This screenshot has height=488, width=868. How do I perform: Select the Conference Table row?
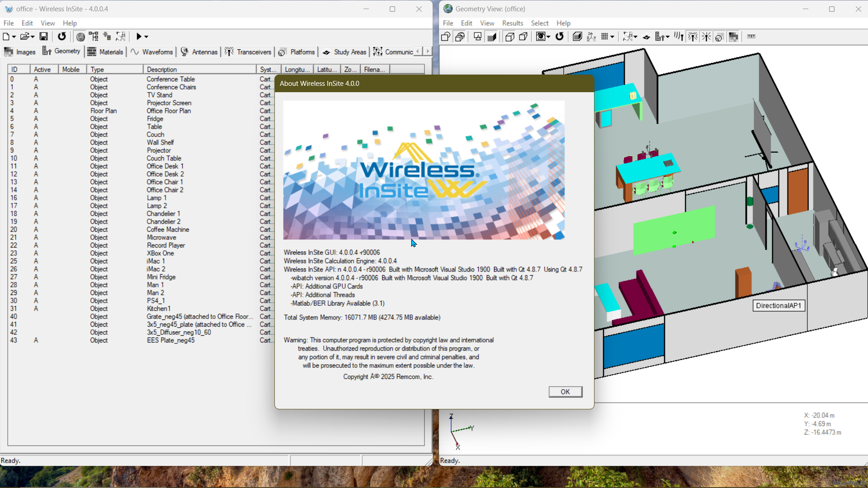[140, 79]
